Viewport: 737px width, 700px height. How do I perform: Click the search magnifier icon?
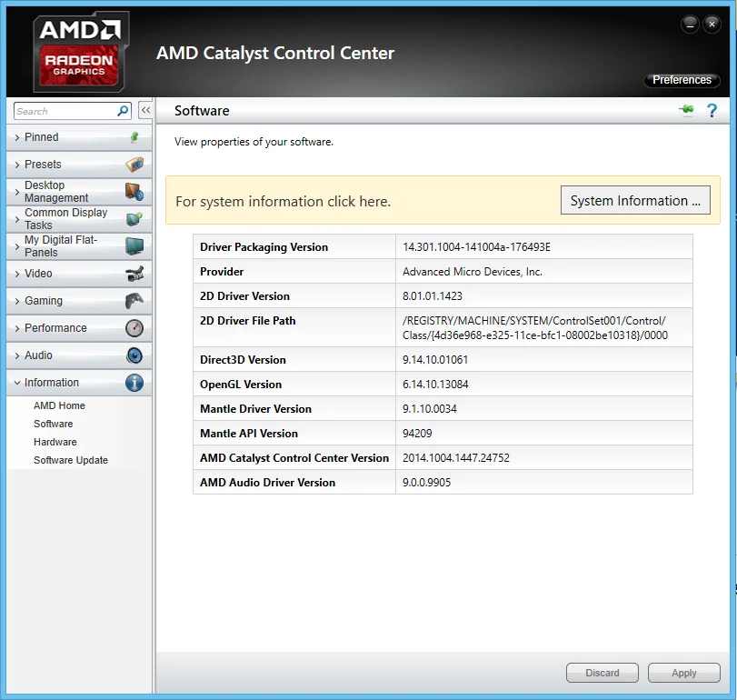[x=123, y=111]
